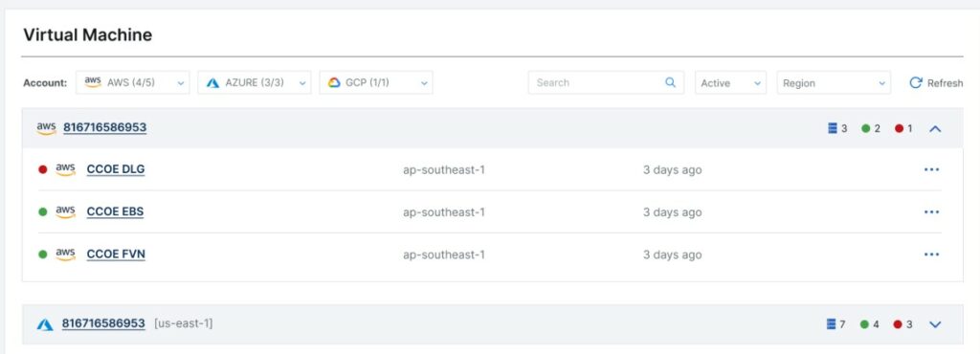Click the Account: label
This screenshot has width=980, height=354.
(x=45, y=83)
